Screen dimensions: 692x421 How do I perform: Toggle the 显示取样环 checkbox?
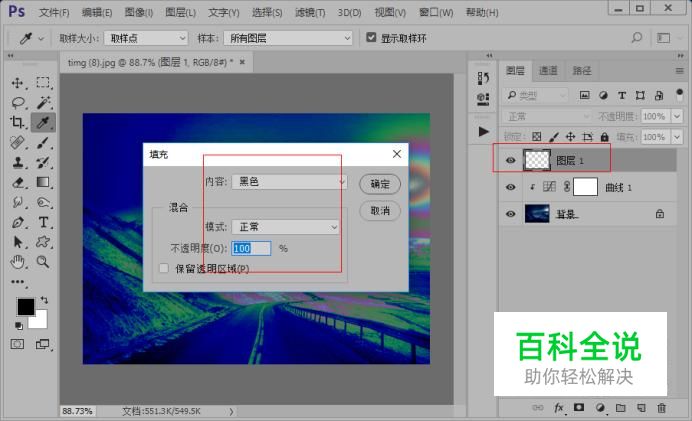coord(371,38)
